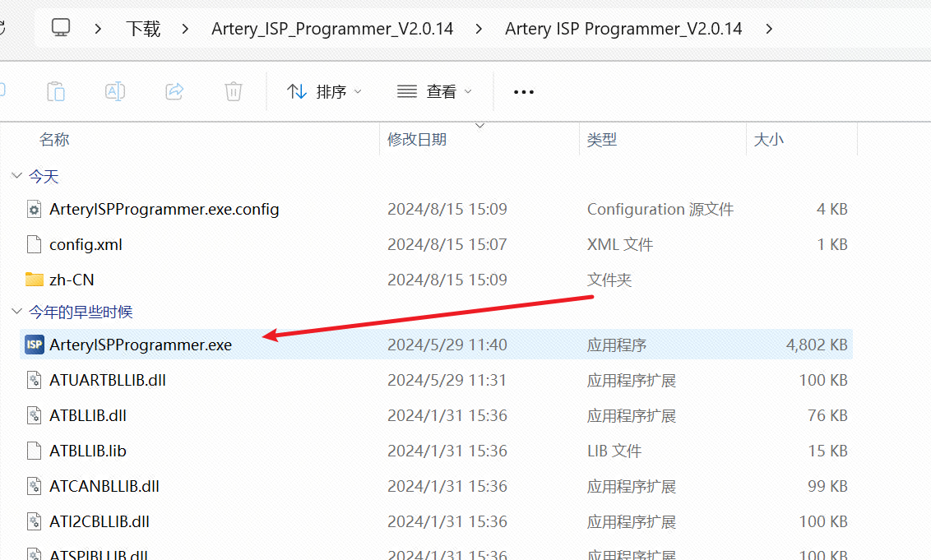Expand chevron after Artery ISP Programmer_V2.0.14 breadcrumb
The width and height of the screenshot is (931, 560).
tap(769, 29)
